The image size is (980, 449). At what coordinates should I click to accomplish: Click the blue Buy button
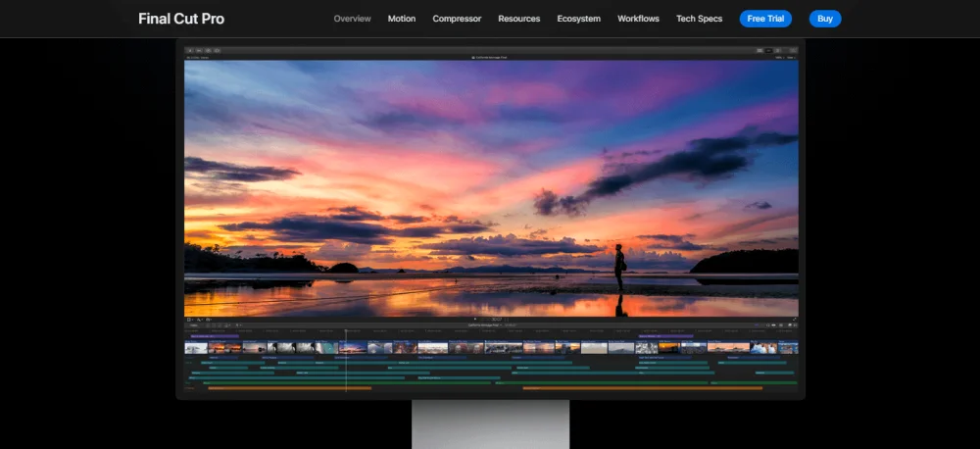[825, 19]
